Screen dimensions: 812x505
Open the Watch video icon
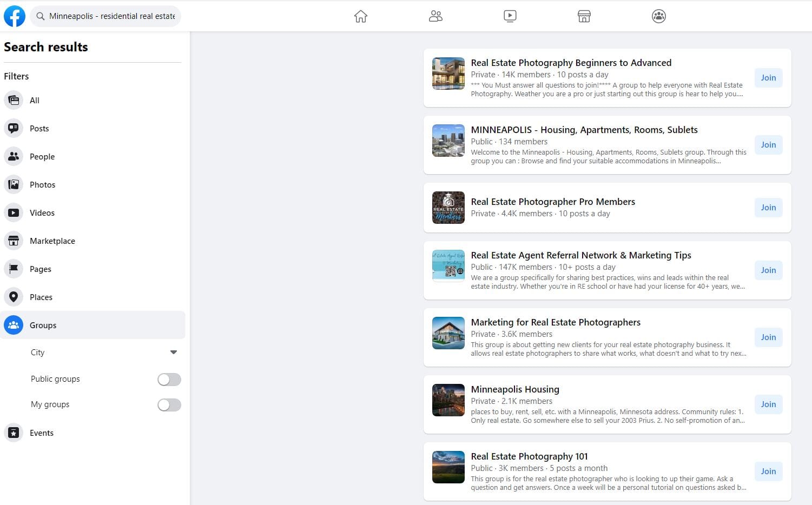(x=510, y=16)
